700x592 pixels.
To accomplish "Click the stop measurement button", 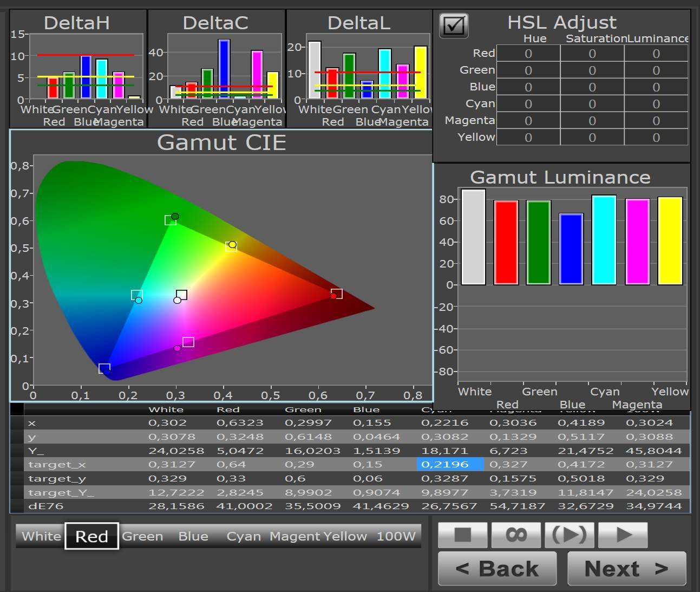I will pos(463,535).
